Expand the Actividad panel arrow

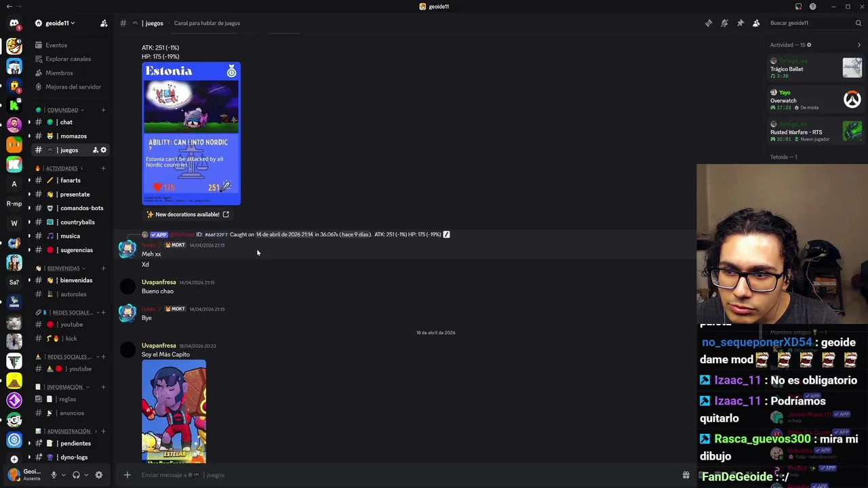(x=859, y=45)
